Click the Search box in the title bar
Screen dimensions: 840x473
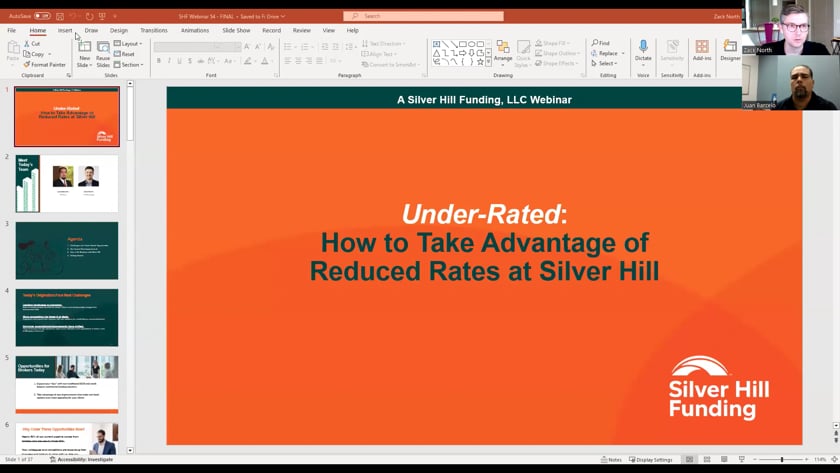423,16
